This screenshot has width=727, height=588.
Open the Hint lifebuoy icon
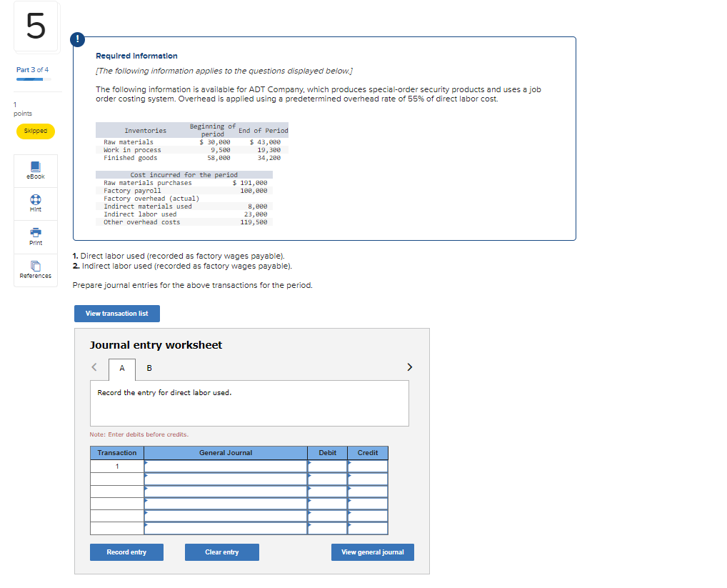coord(35,199)
